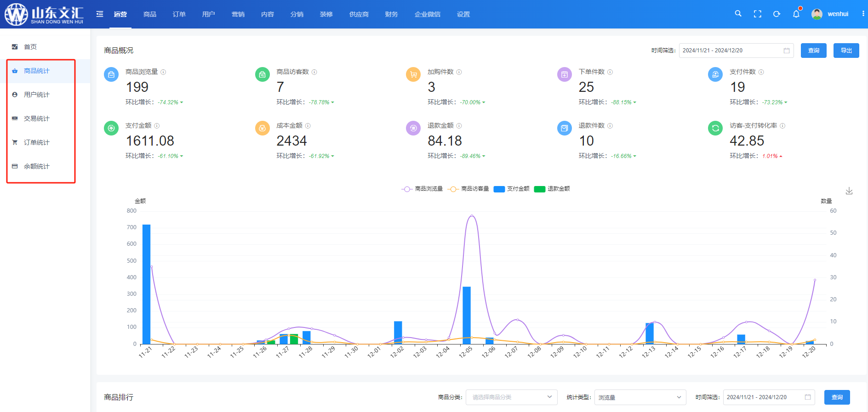Click info icon next to 成本金额
Viewport: 868px width, 412px height.
click(x=308, y=126)
